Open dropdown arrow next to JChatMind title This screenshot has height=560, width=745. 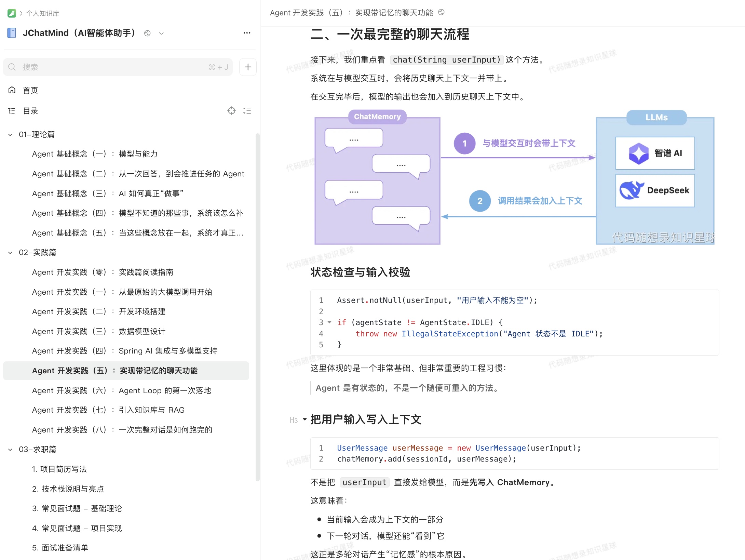click(x=161, y=34)
